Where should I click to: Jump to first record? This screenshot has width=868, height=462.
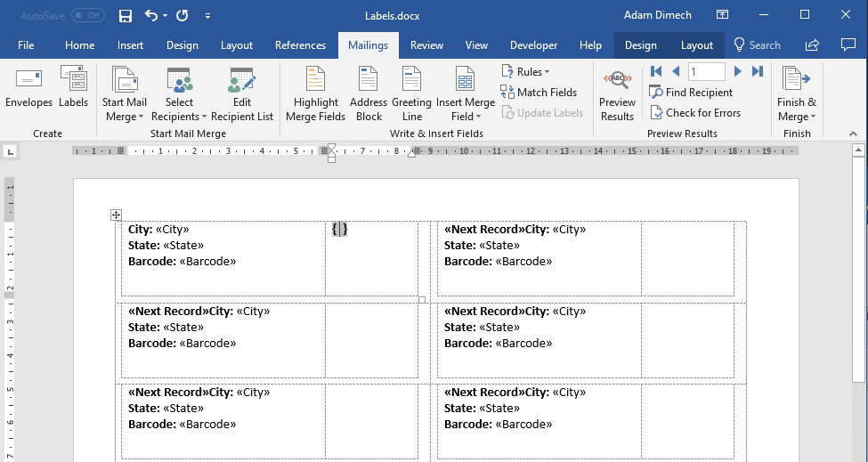pyautogui.click(x=656, y=71)
